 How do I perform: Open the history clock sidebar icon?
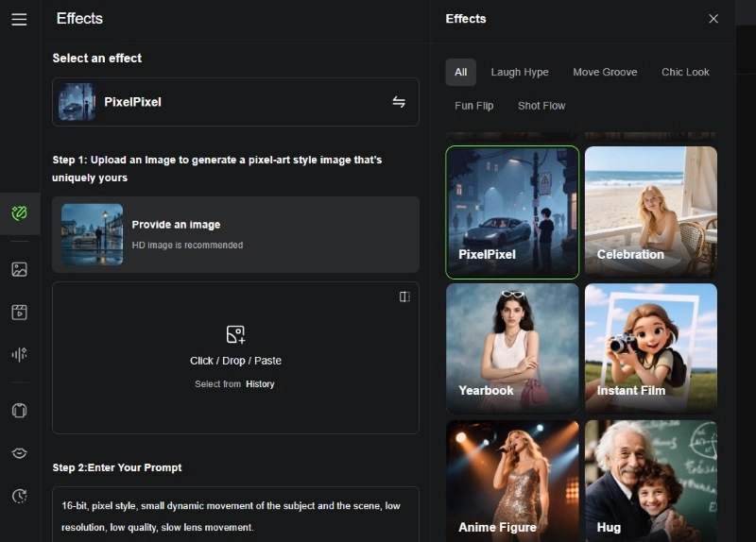[x=19, y=496]
